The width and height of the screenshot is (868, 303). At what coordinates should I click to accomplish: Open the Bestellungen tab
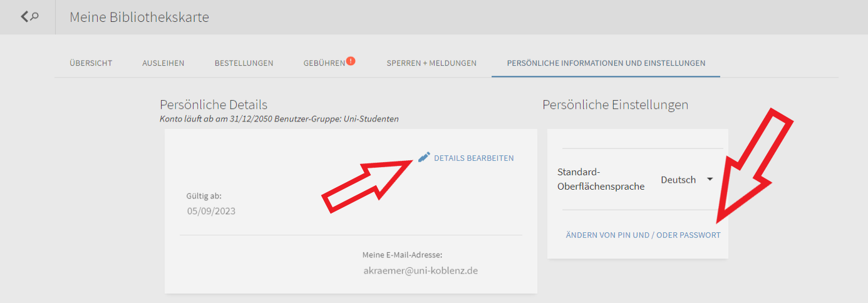click(x=244, y=63)
